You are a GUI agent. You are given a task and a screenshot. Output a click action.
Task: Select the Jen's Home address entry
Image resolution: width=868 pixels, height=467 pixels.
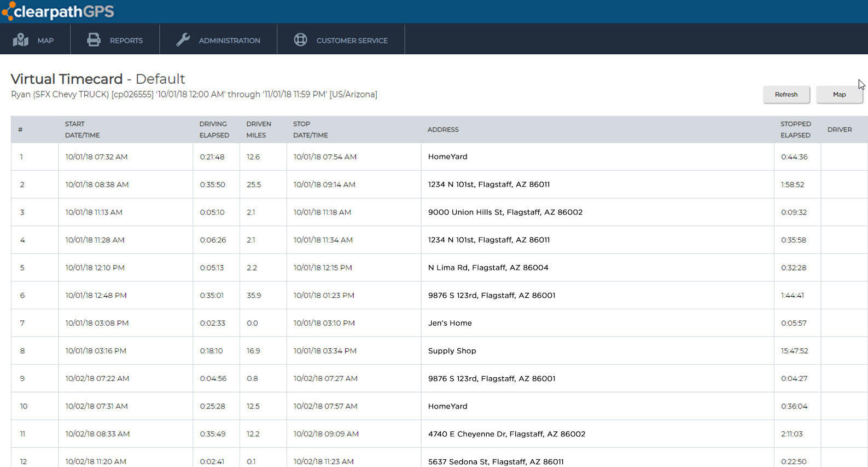point(450,323)
